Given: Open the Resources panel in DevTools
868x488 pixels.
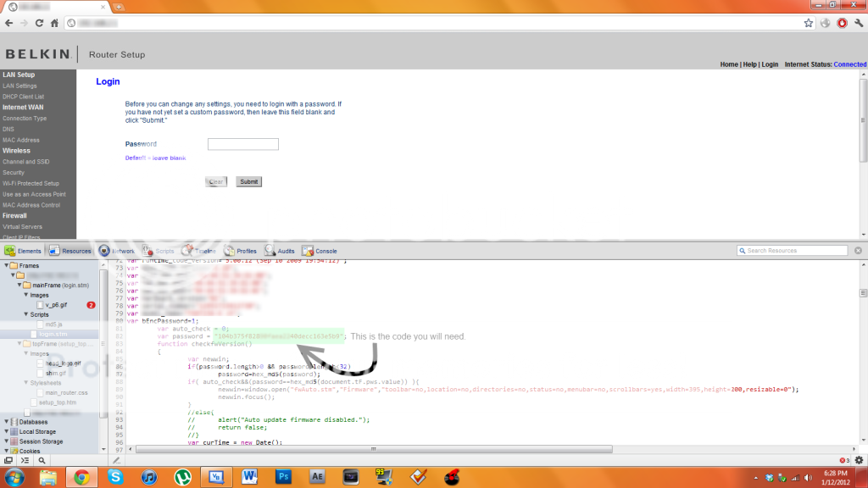Looking at the screenshot, I should coord(70,251).
